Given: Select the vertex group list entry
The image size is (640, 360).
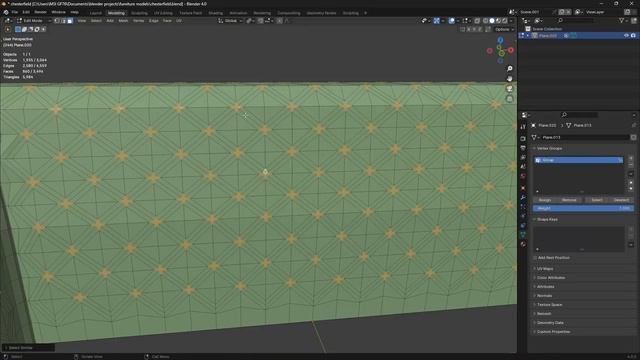Looking at the screenshot, I should [x=578, y=160].
